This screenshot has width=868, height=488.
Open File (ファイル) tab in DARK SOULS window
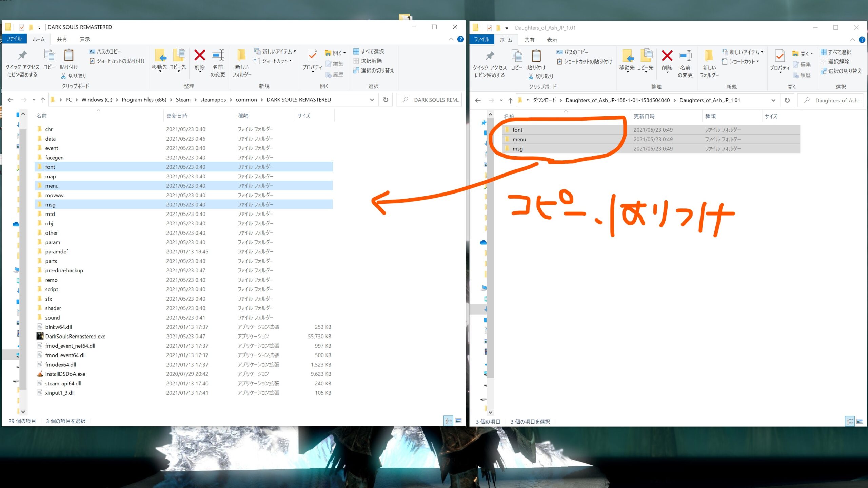(14, 39)
